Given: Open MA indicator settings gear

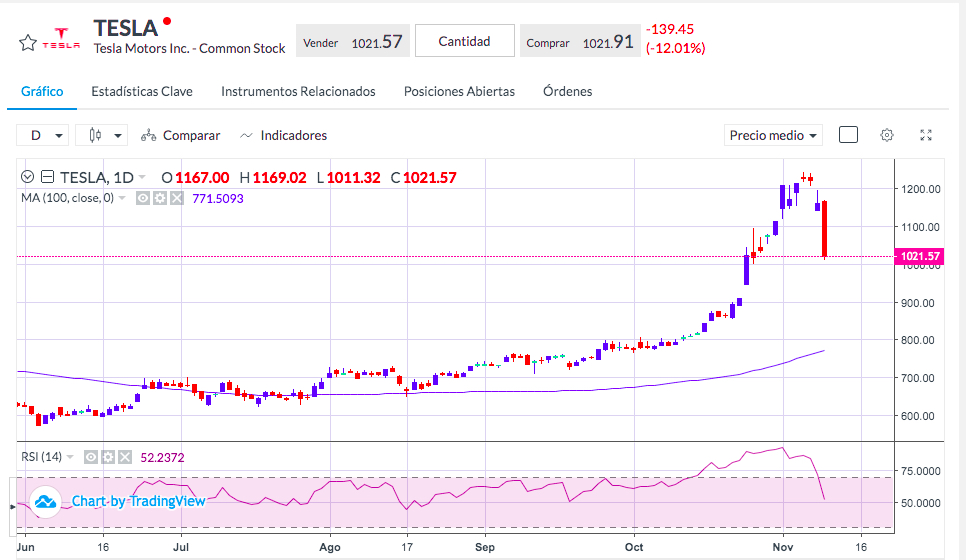Looking at the screenshot, I should (x=160, y=198).
